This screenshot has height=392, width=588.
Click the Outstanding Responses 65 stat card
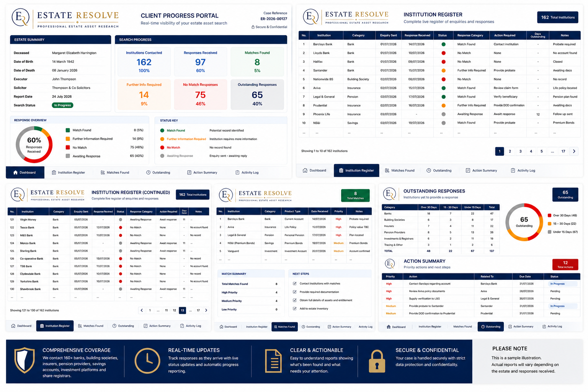click(257, 95)
